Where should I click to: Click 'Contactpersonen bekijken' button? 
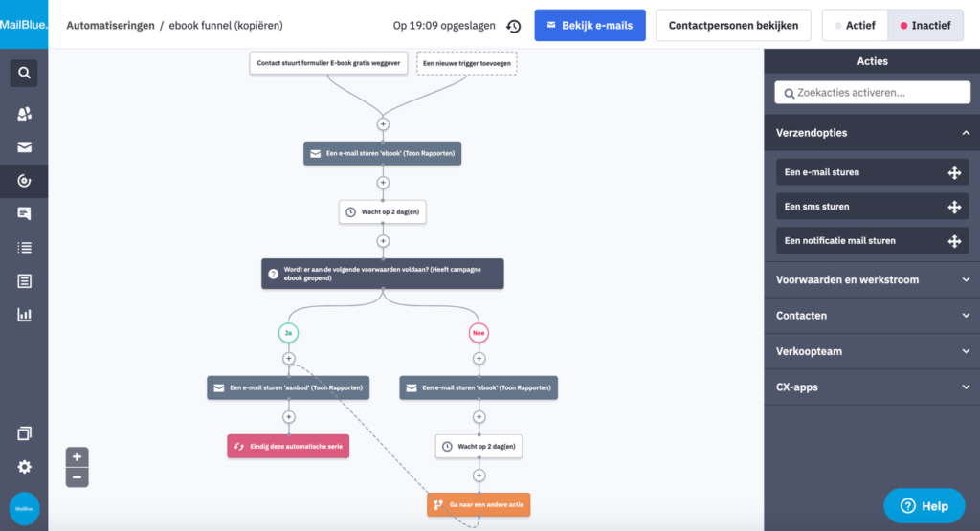(733, 26)
